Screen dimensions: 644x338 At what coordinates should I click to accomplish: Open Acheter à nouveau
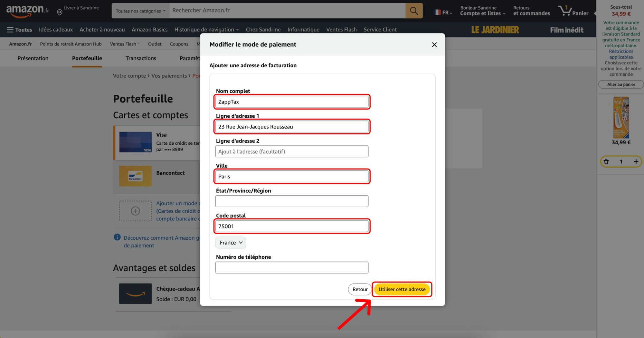(x=102, y=30)
